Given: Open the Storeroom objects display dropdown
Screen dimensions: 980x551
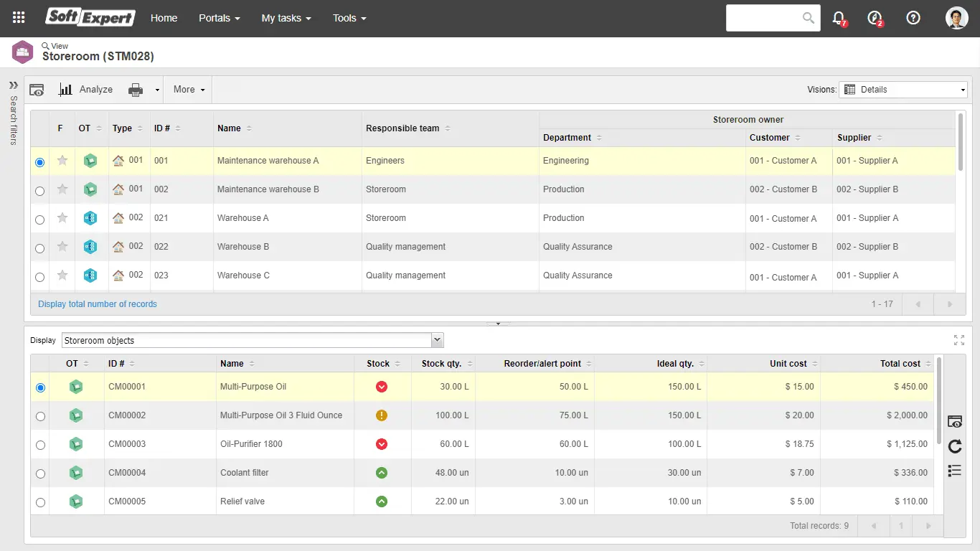Looking at the screenshot, I should (253, 340).
